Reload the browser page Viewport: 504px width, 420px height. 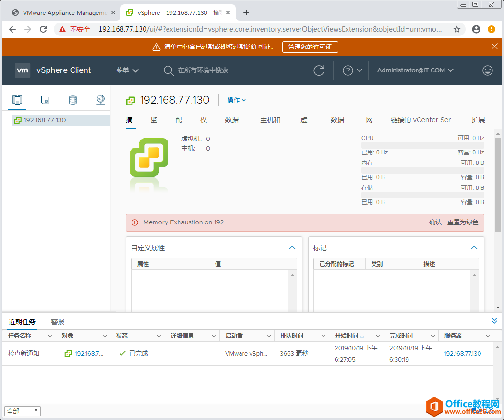point(43,29)
